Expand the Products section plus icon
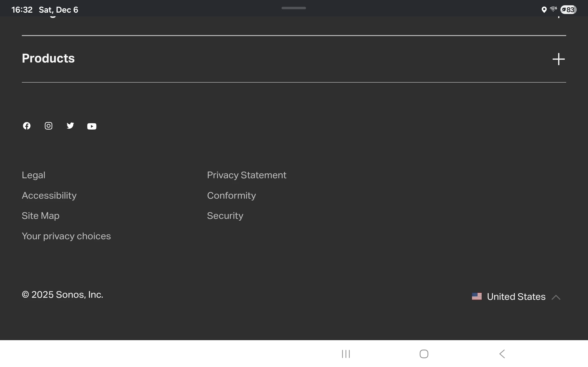The height and width of the screenshot is (367, 588). pyautogui.click(x=559, y=59)
